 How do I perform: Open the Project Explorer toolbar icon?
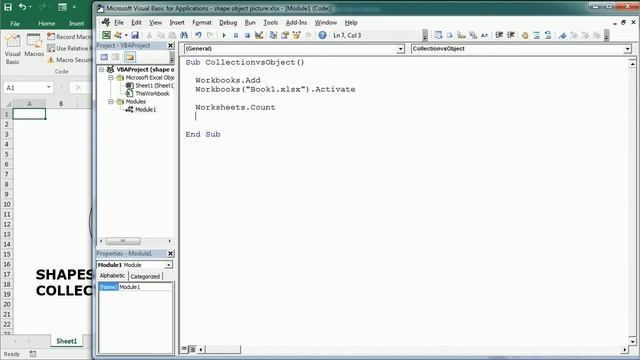(x=273, y=36)
